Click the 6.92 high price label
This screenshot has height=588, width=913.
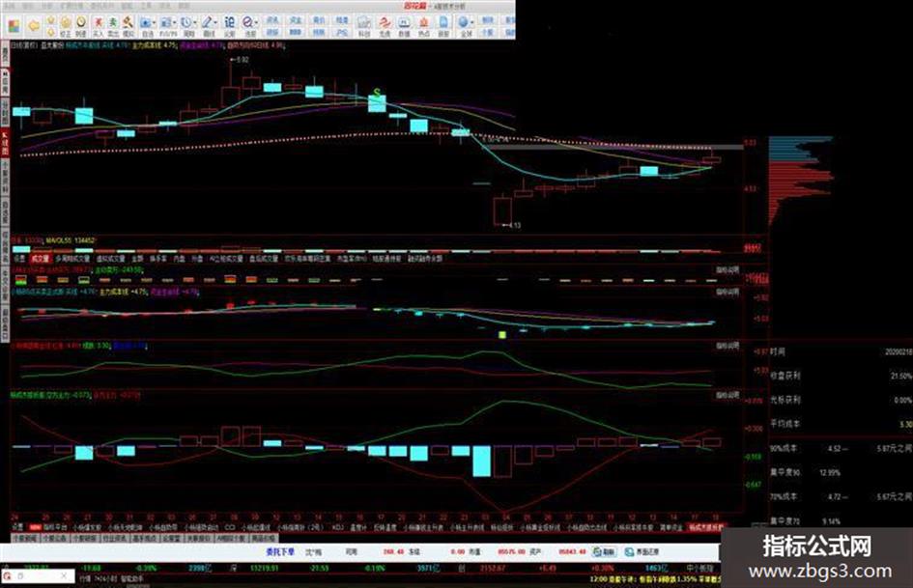[x=240, y=60]
